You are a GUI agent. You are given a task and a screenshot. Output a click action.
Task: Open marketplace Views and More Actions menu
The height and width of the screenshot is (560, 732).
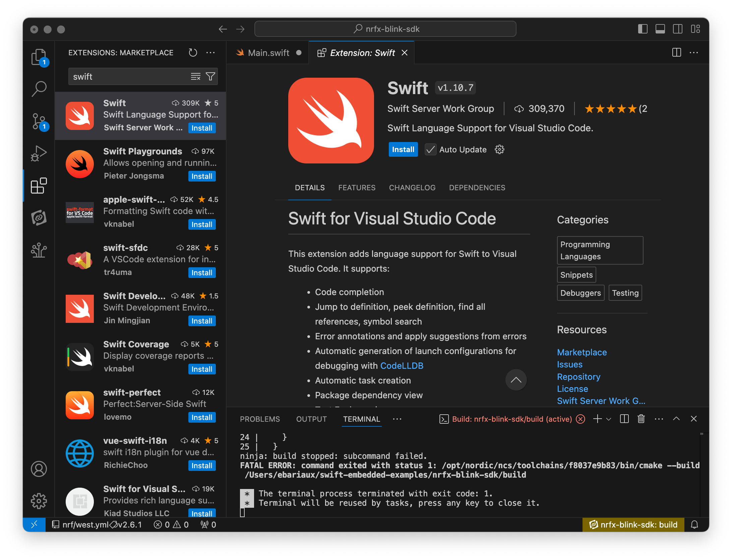pos(210,53)
